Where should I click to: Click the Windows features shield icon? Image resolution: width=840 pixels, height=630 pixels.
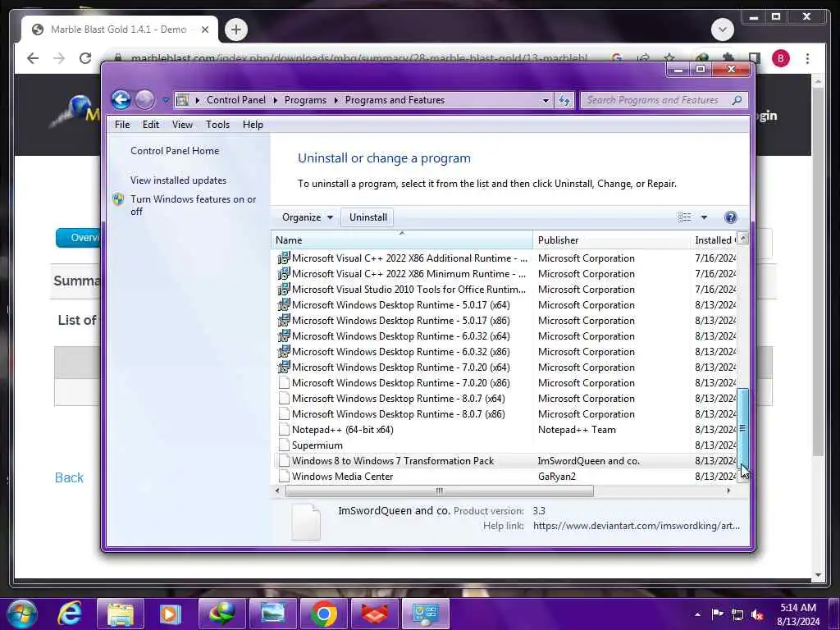118,199
